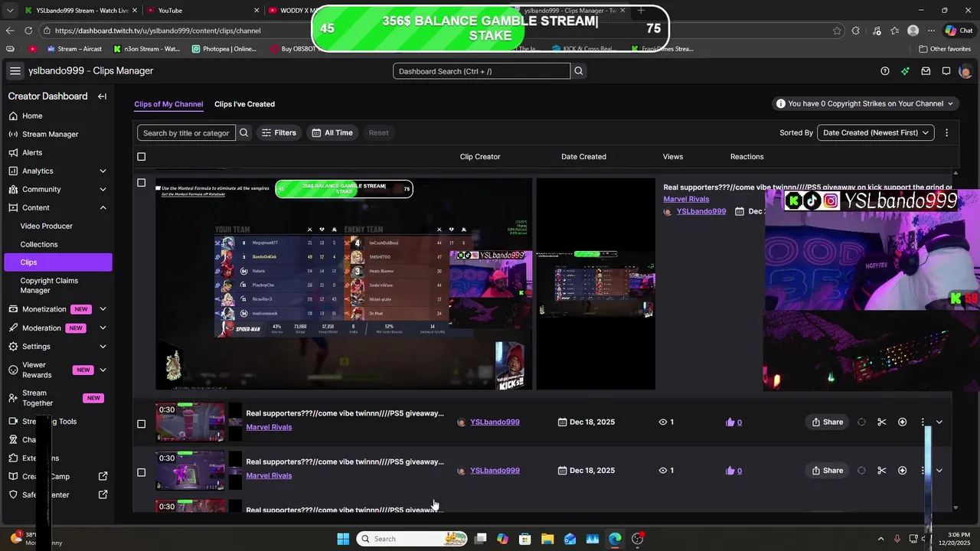Click the thumbs-up reactions on first clip row
Viewport: 980px width, 551px height.
click(x=733, y=422)
